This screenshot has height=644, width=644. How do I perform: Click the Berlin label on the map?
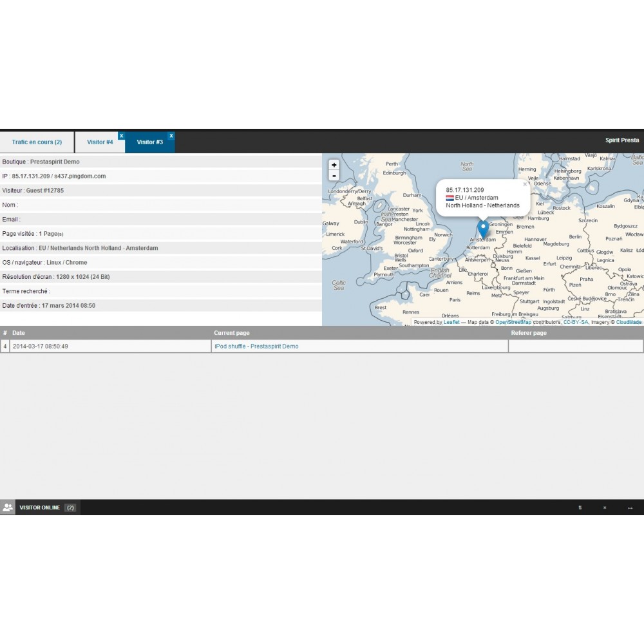575,236
